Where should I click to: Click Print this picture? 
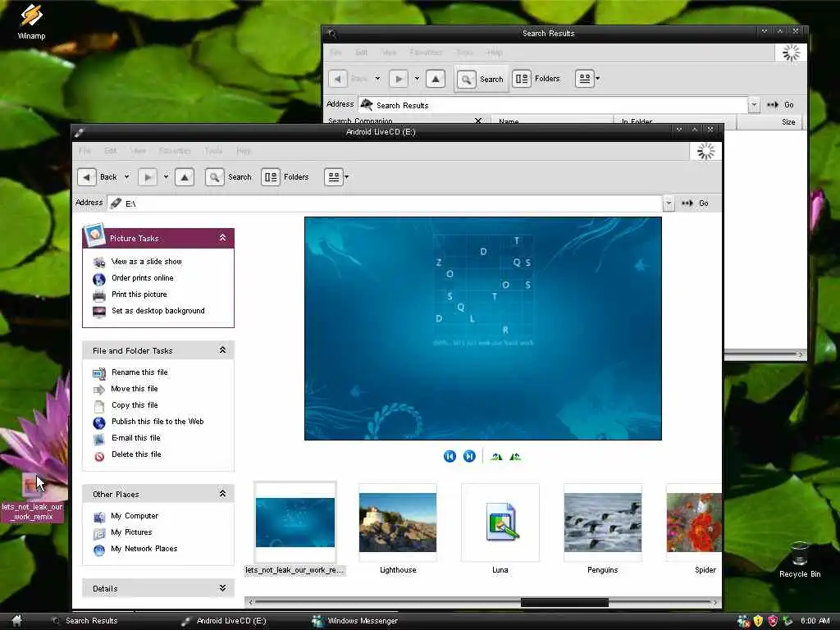coord(139,294)
